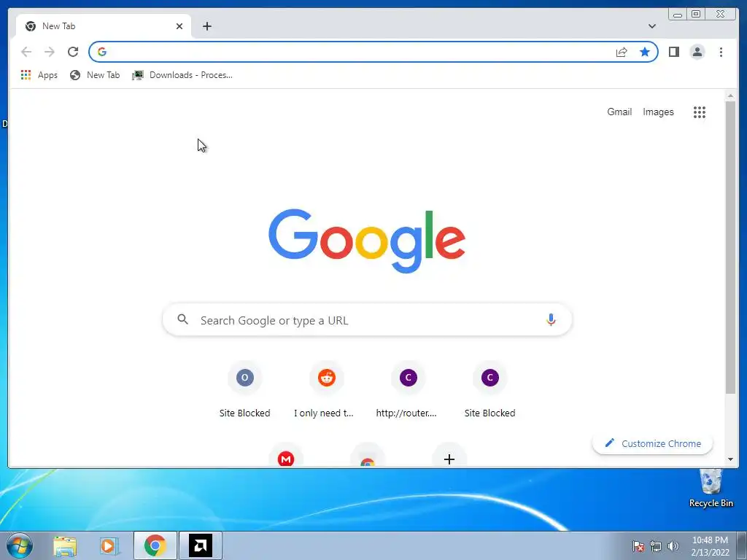
Task: Open the New Tab bookmark
Action: pos(95,75)
